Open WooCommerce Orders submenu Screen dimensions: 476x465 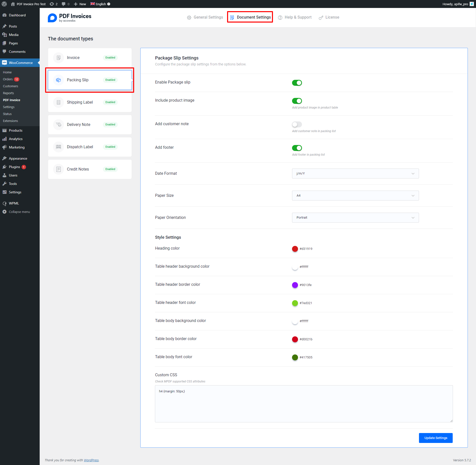pos(11,79)
